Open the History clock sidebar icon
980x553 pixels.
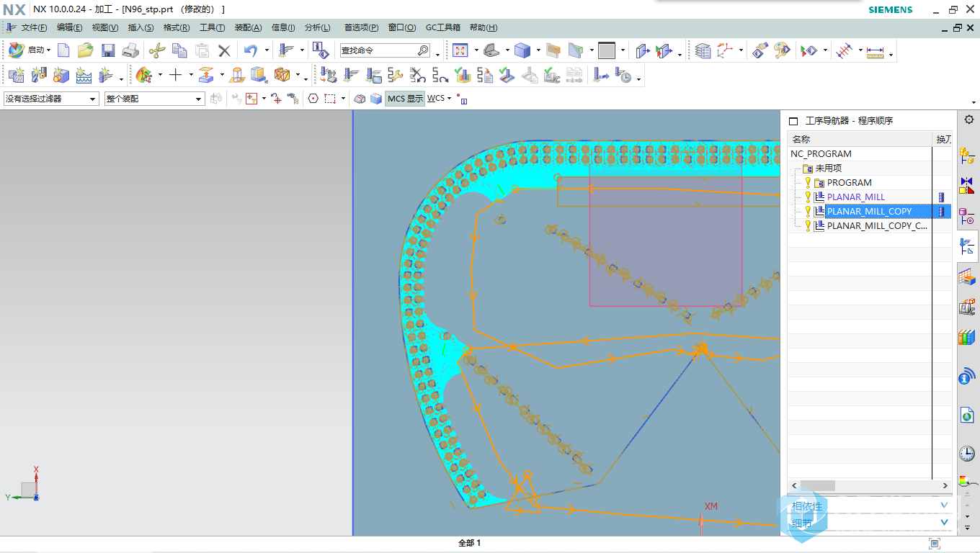tap(967, 454)
